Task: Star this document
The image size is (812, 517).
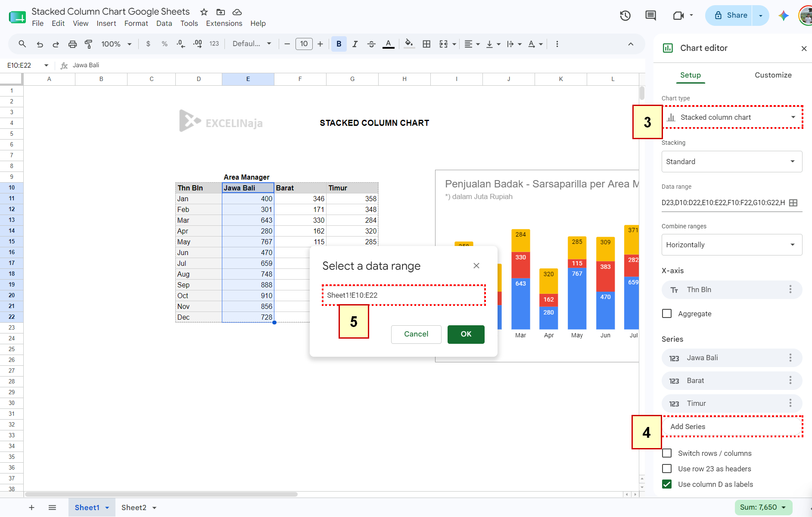Action: [x=204, y=12]
